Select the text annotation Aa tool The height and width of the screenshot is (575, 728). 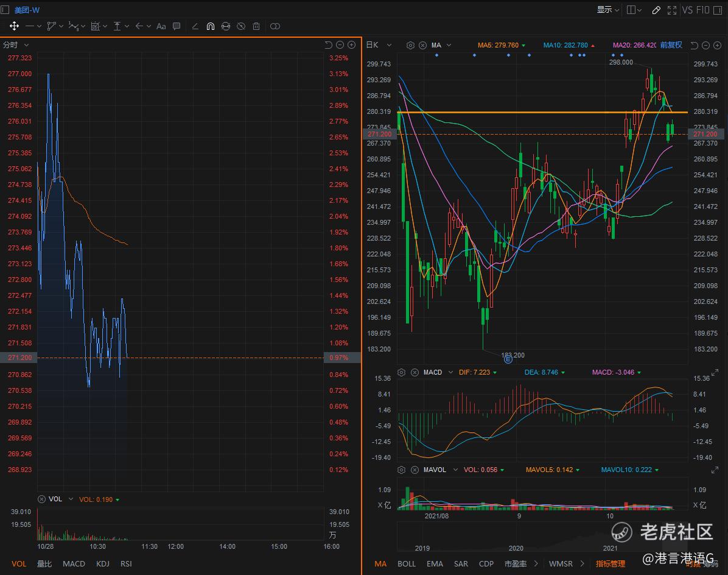161,26
